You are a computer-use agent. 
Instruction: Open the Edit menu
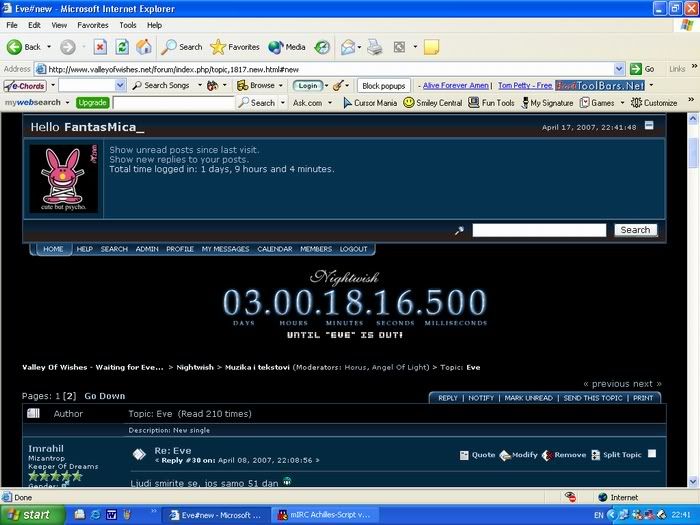point(34,25)
